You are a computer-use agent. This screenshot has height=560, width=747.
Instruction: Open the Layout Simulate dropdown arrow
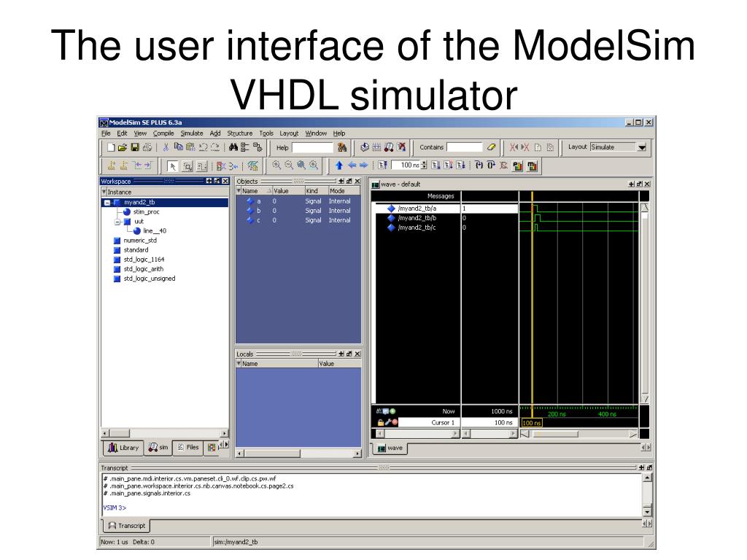(x=642, y=147)
